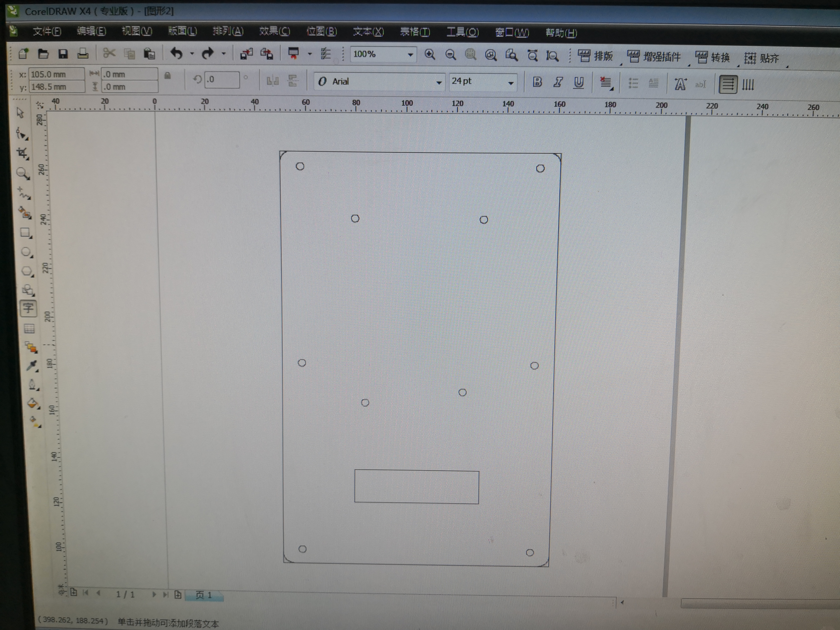Click the 贴齐 snap button

pos(762,58)
